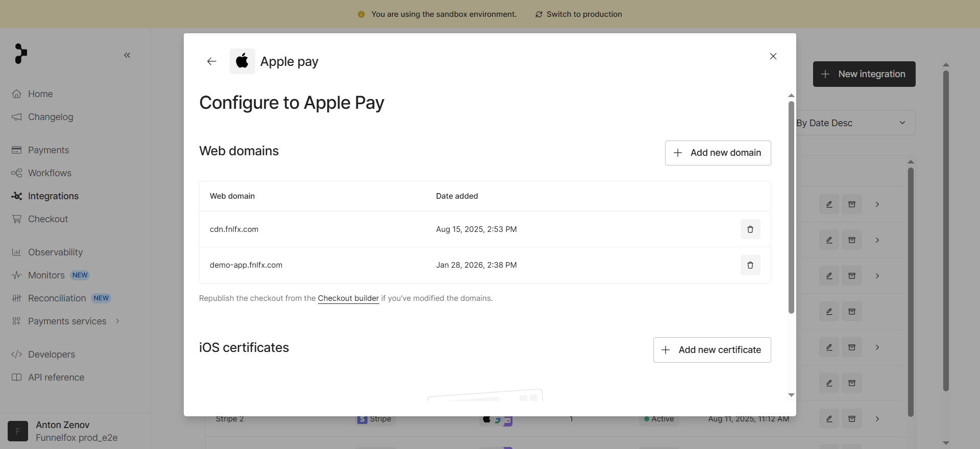Click the NEW badge next to Monitors
The height and width of the screenshot is (449, 980).
[80, 275]
